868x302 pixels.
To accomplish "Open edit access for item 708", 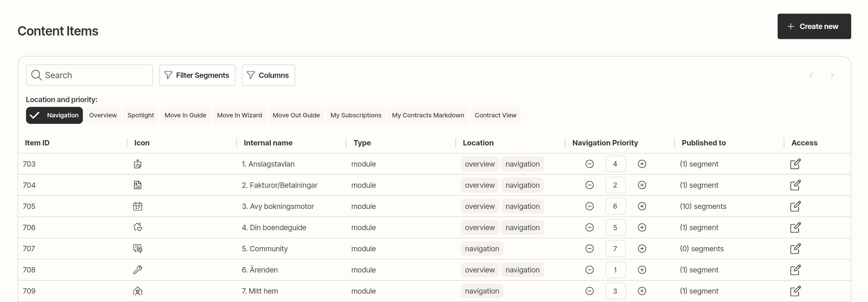I will click(795, 270).
